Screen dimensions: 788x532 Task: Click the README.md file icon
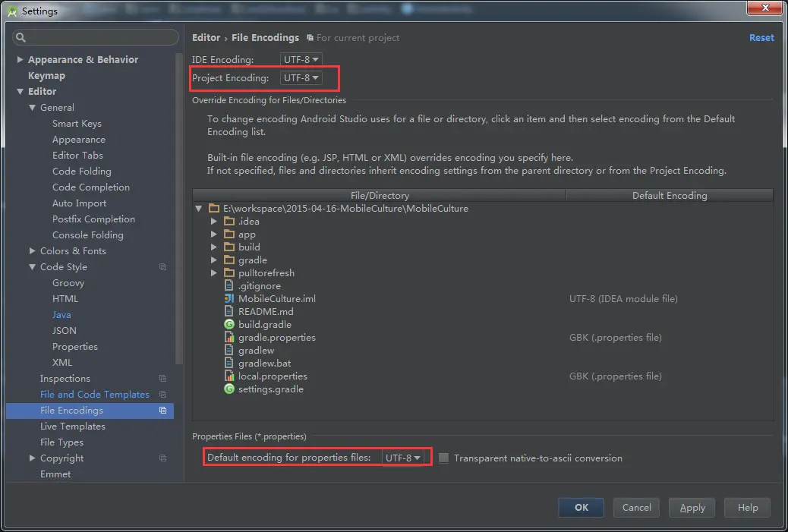click(229, 311)
